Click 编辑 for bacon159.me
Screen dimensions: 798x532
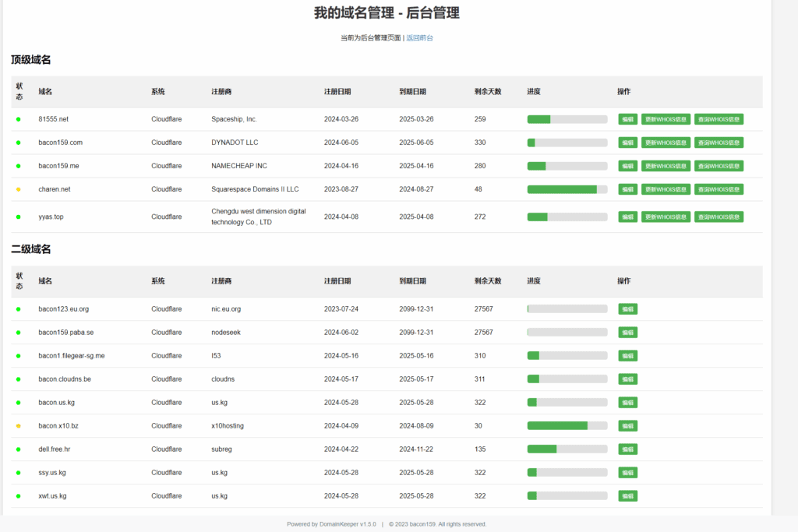627,166
